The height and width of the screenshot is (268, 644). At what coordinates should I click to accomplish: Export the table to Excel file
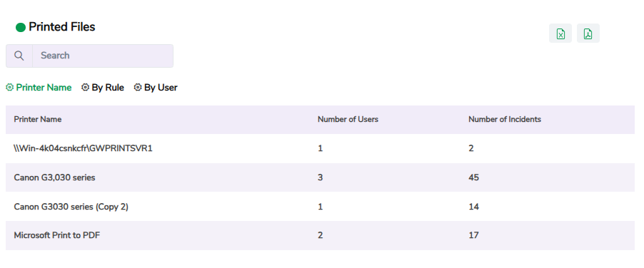(x=560, y=33)
